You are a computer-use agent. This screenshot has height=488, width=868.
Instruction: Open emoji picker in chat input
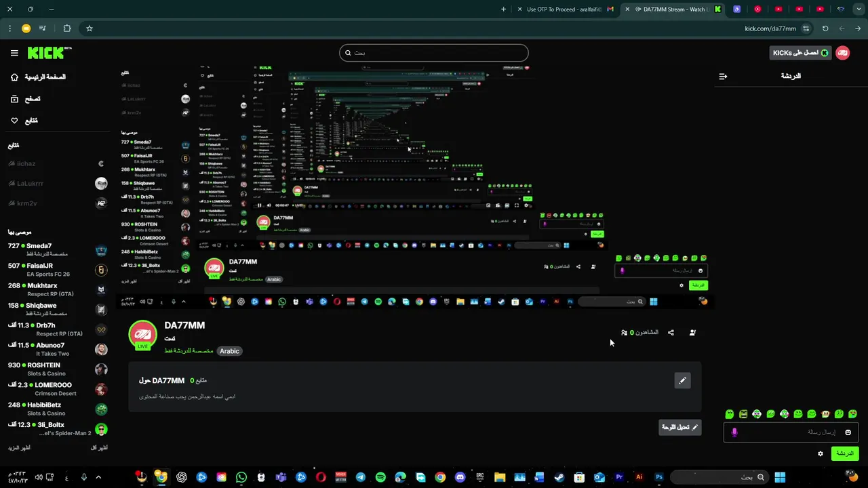click(848, 432)
